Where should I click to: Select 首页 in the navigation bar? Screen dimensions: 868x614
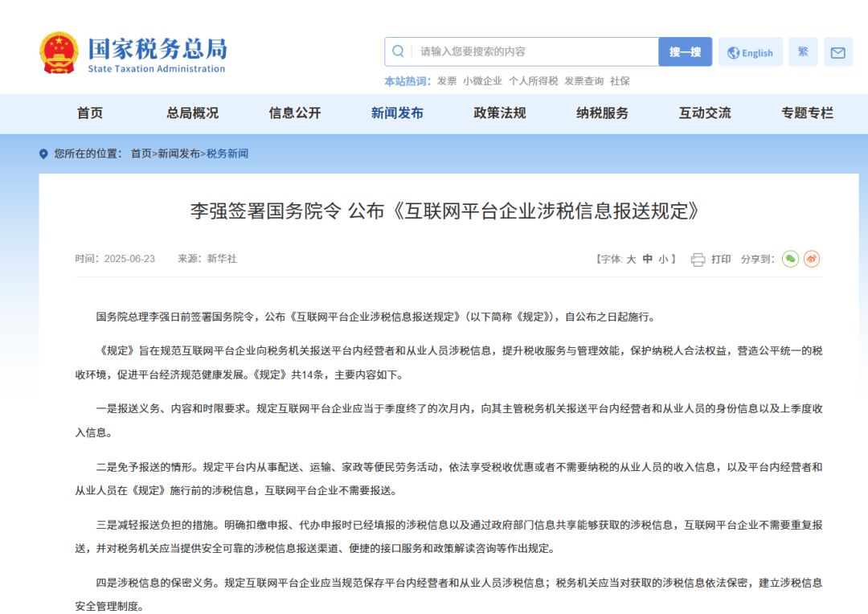pyautogui.click(x=89, y=113)
